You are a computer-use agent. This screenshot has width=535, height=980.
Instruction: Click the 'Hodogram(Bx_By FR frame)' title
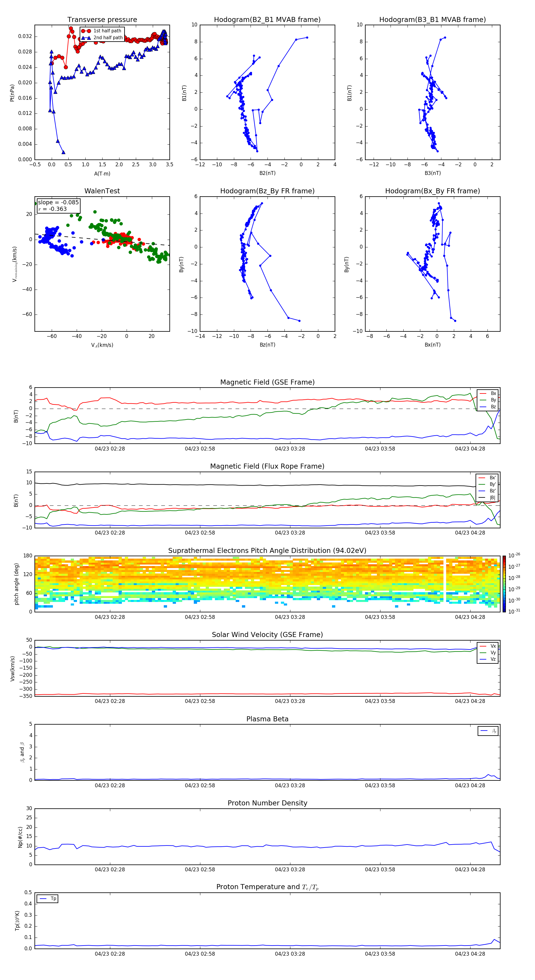click(432, 191)
